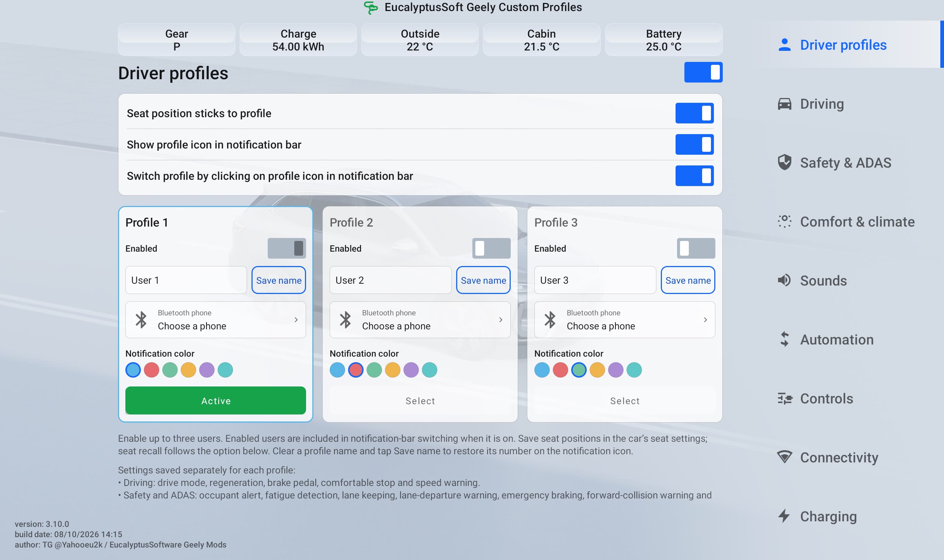Pick orange notification color for Profile 2

(393, 370)
